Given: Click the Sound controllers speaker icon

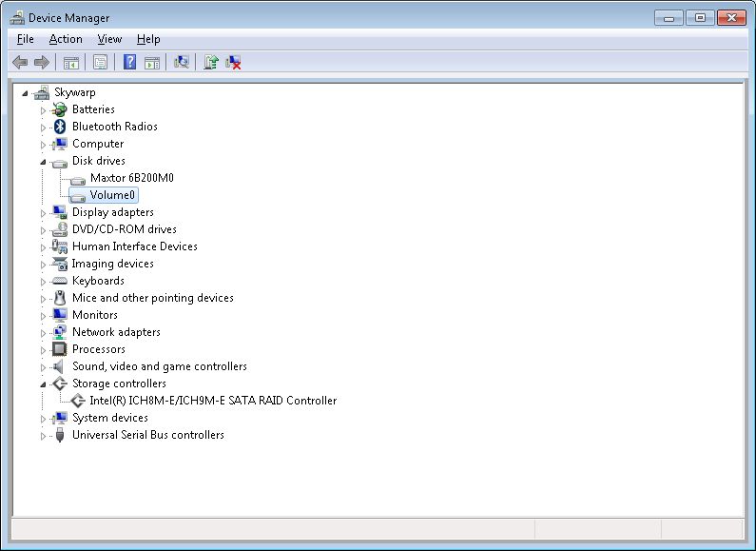Looking at the screenshot, I should [x=59, y=366].
